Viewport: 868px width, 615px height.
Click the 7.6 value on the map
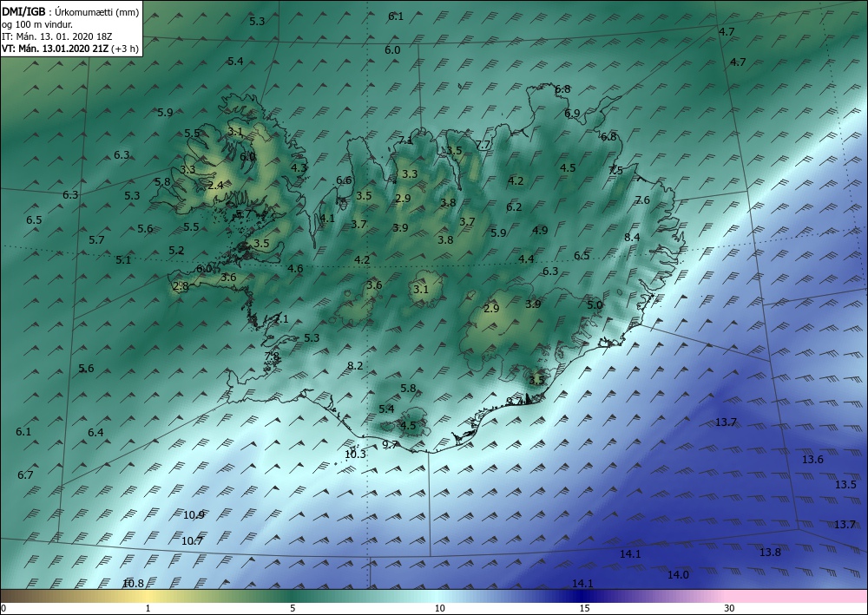coord(642,200)
